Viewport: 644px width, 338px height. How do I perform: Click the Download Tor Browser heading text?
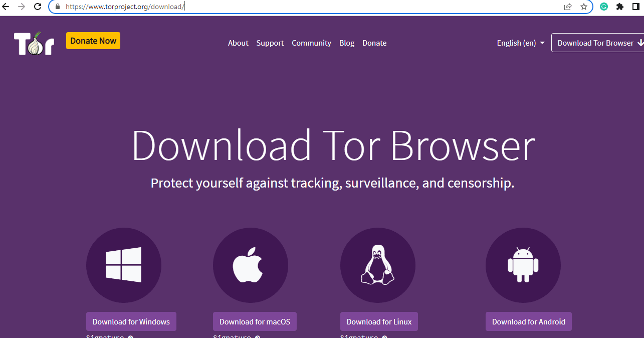click(x=333, y=145)
